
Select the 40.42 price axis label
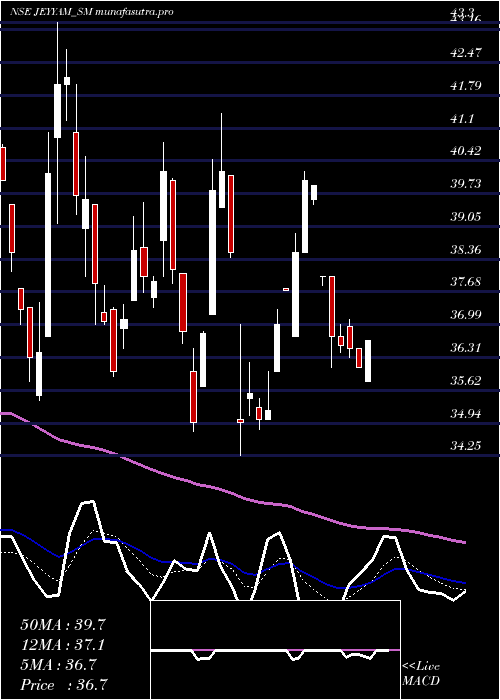point(466,151)
